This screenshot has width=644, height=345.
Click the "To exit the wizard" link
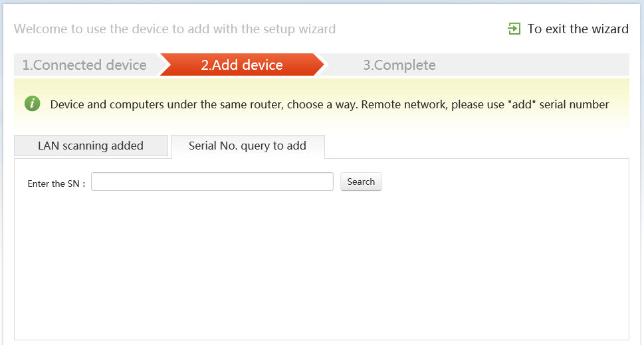578,29
